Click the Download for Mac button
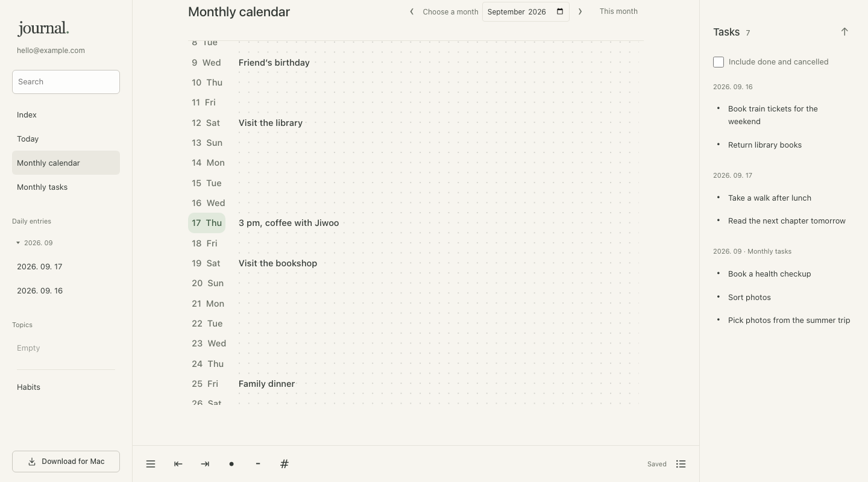 (66, 462)
